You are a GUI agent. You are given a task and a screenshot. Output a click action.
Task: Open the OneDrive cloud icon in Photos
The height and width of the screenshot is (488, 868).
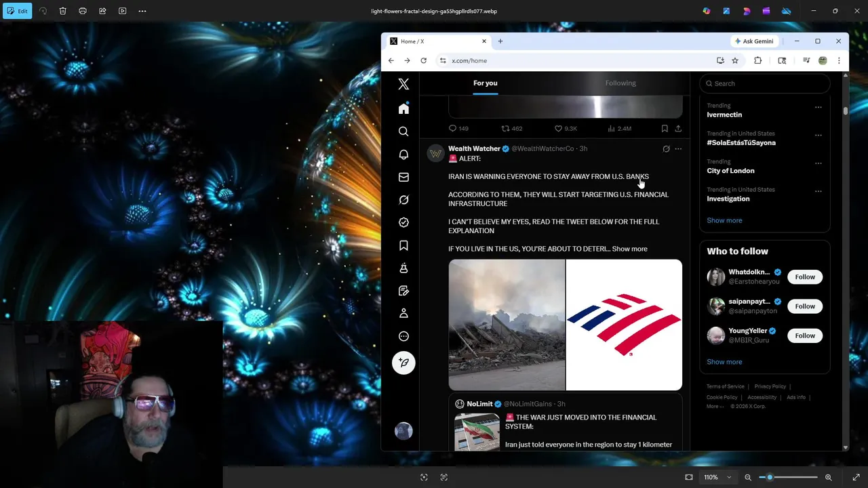point(787,11)
